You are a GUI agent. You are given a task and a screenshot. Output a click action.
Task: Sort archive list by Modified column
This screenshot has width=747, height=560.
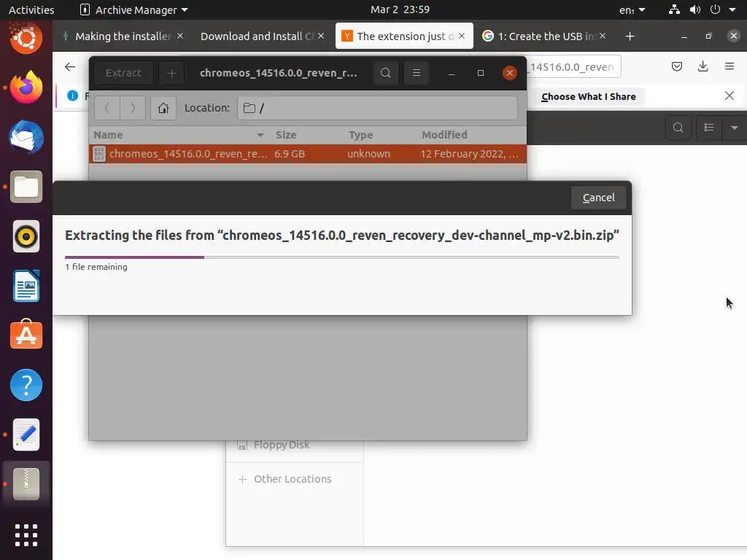coord(472,135)
